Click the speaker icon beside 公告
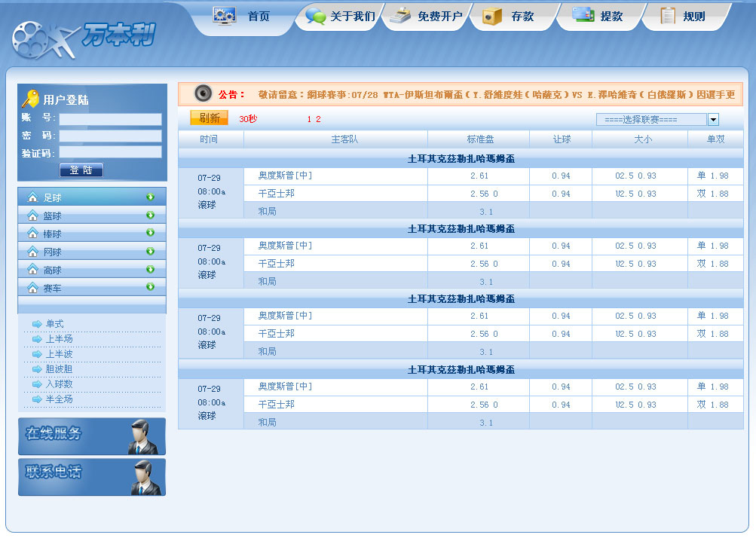The image size is (756, 544). pos(203,93)
